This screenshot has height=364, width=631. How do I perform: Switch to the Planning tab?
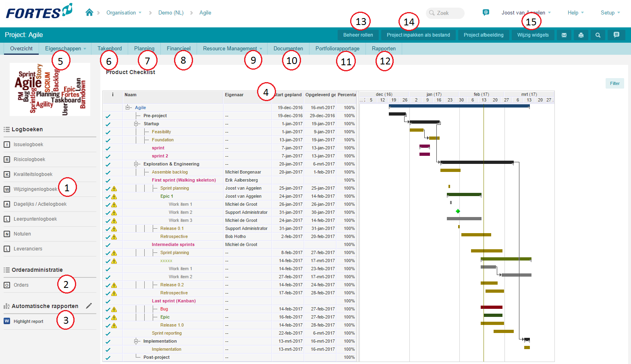pyautogui.click(x=144, y=48)
